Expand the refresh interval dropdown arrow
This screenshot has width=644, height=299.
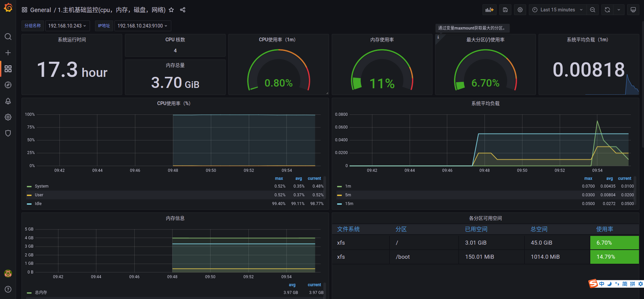619,10
